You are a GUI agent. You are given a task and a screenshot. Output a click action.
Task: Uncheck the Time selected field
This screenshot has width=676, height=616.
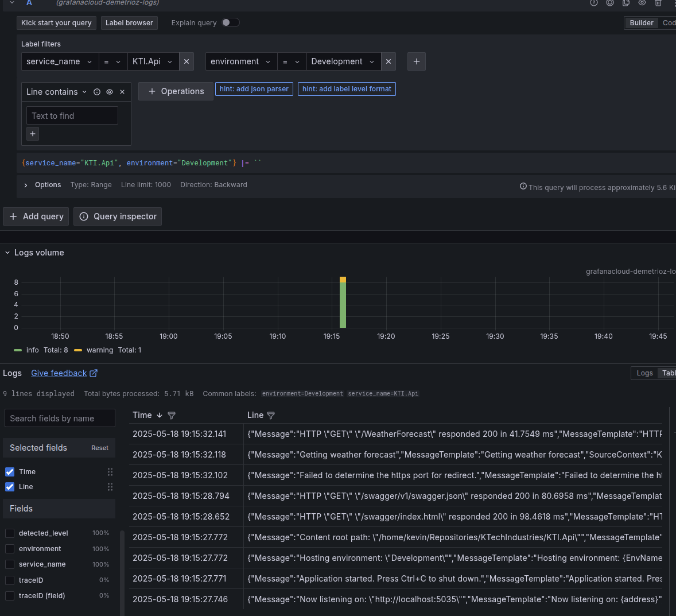click(10, 472)
